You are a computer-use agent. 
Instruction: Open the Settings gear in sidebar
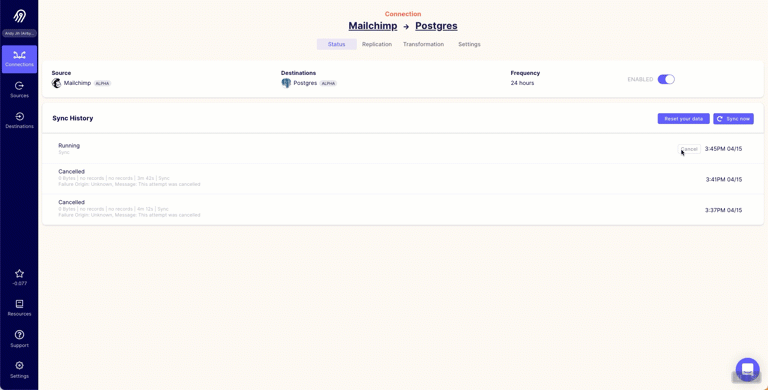[19, 369]
